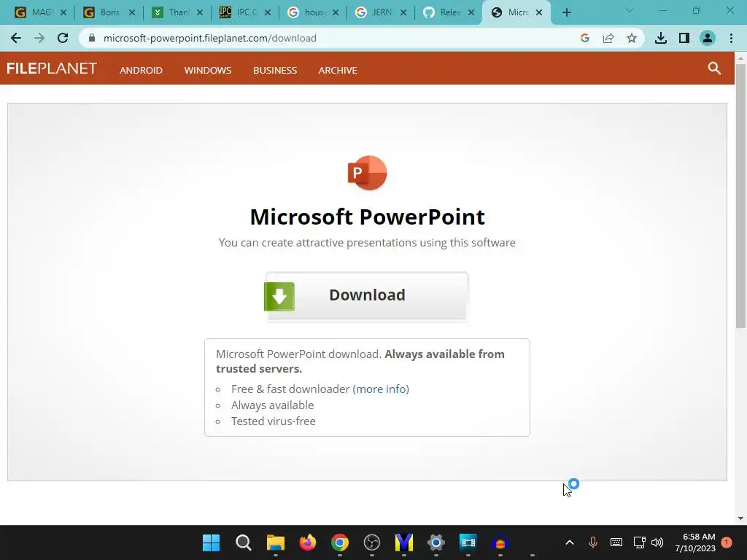Click the 'Tested virus-free' text

[274, 421]
